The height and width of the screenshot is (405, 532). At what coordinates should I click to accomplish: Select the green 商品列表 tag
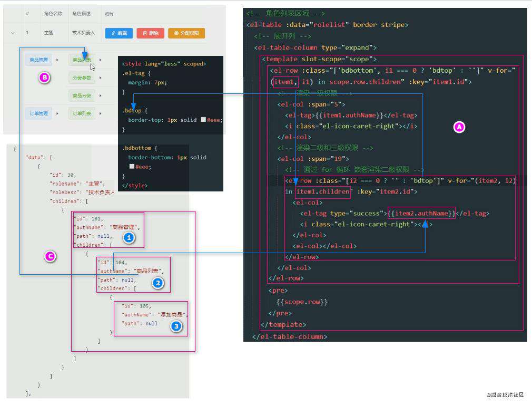click(x=82, y=60)
